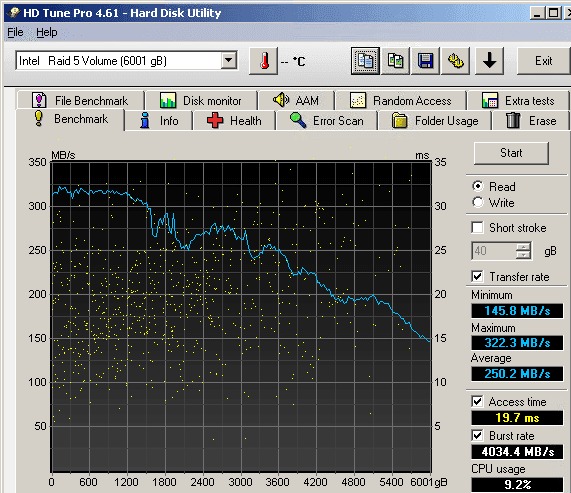Expand the Intel Raid 5 Volume dropdown
This screenshot has height=493, width=571.
click(229, 60)
